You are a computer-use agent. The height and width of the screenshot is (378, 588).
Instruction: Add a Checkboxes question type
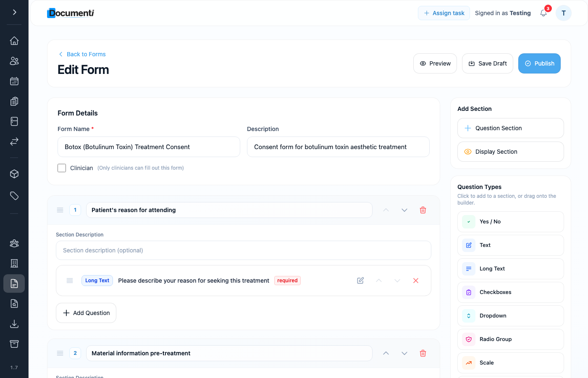511,292
